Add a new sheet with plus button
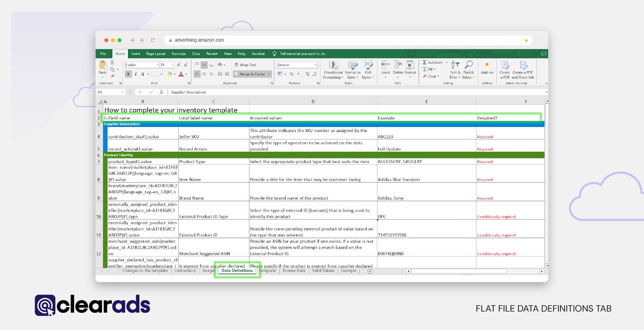 click(370, 271)
